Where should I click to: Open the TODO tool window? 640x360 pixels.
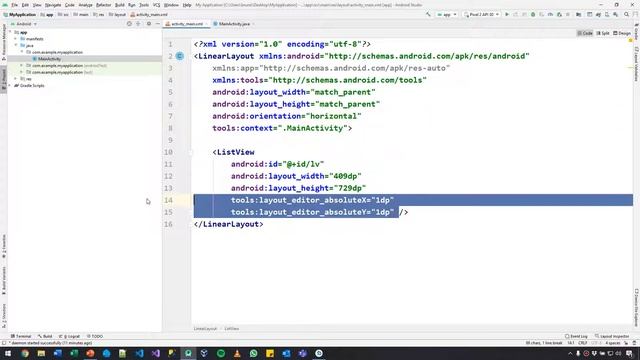[x=95, y=336]
